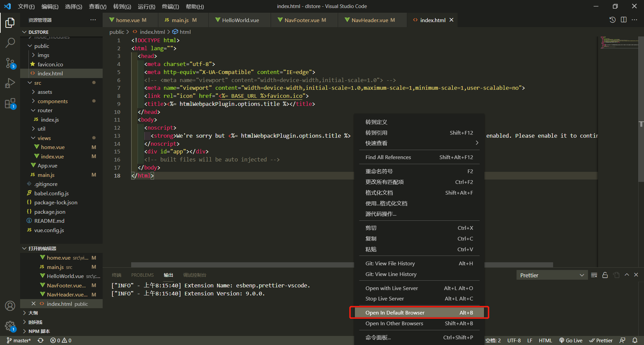Click the feedback icon in status bar
The height and width of the screenshot is (345, 644).
coord(622,340)
